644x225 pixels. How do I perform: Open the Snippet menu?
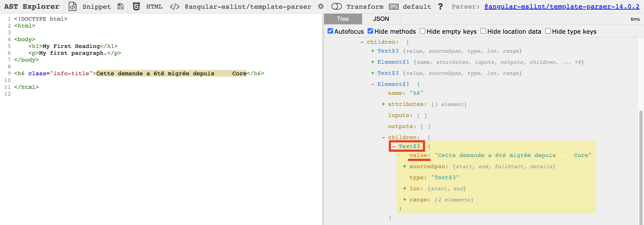(96, 7)
